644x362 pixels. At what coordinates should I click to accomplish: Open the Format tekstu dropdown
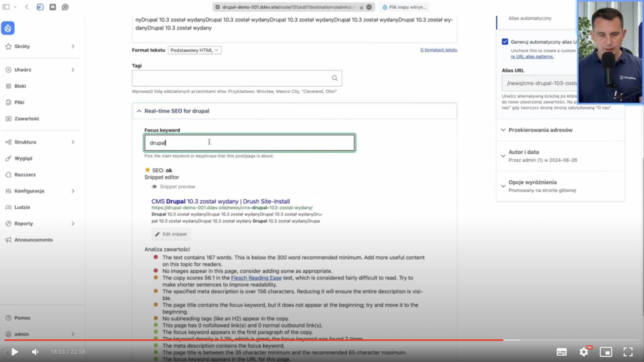194,50
